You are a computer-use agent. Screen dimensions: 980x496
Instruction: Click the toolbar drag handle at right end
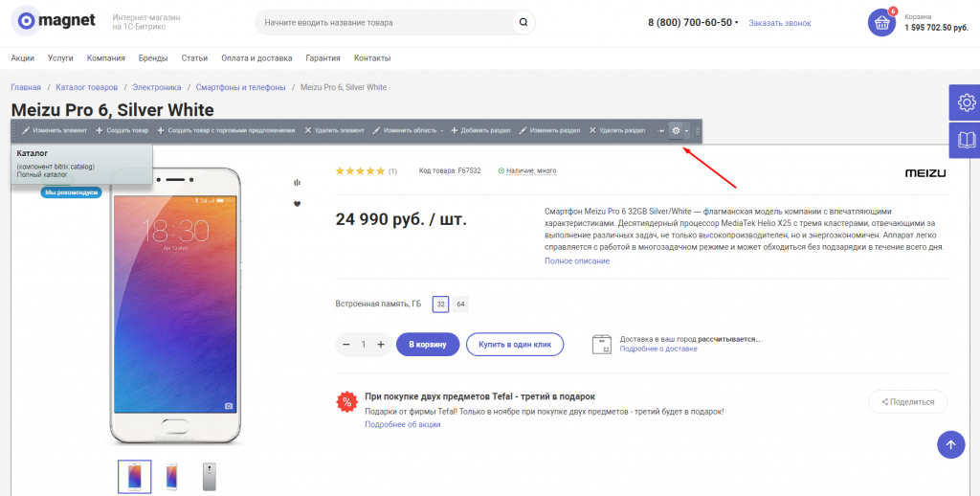pos(698,131)
